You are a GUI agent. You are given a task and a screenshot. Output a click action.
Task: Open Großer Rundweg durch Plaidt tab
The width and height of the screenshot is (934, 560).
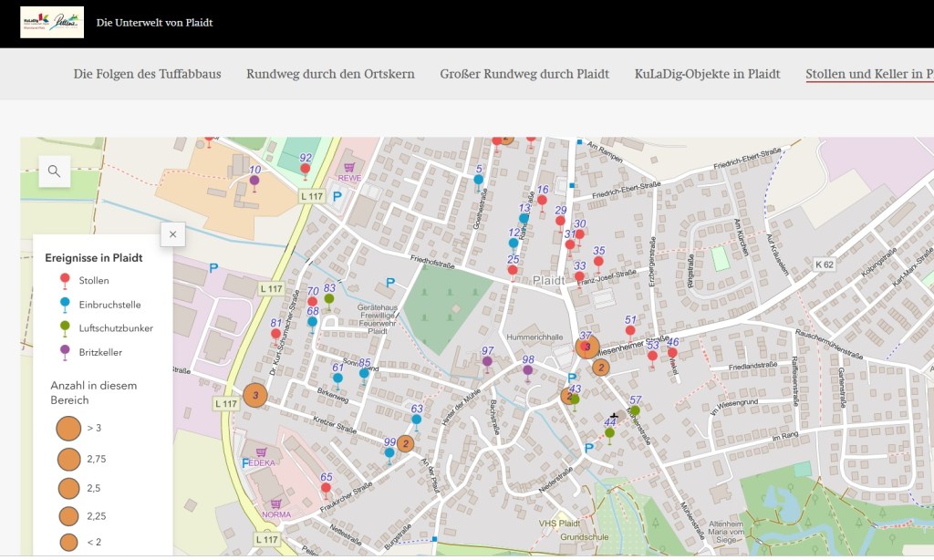524,74
